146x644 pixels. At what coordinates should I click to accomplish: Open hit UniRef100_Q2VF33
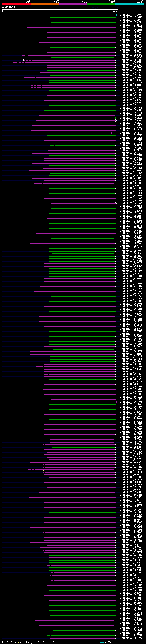tap(131, 58)
